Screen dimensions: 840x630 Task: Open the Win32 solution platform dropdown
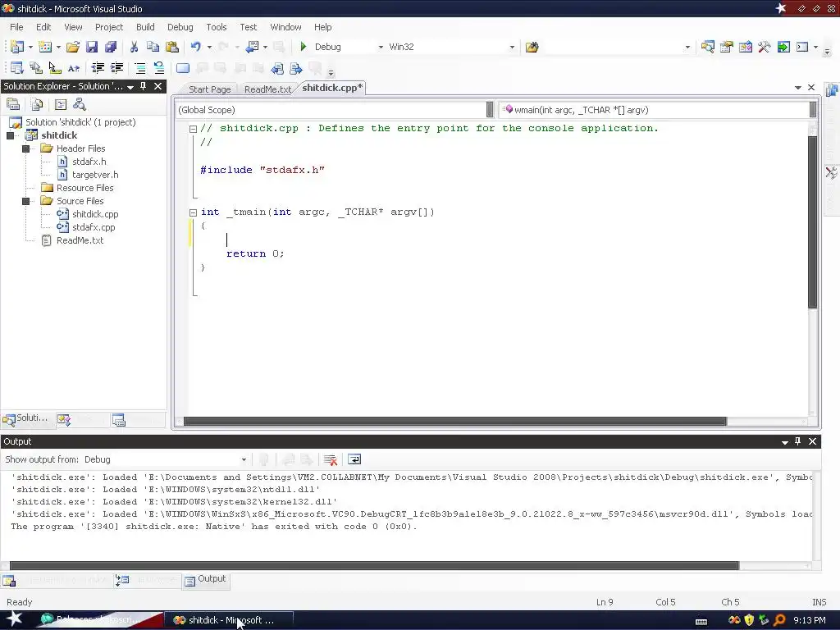[512, 47]
